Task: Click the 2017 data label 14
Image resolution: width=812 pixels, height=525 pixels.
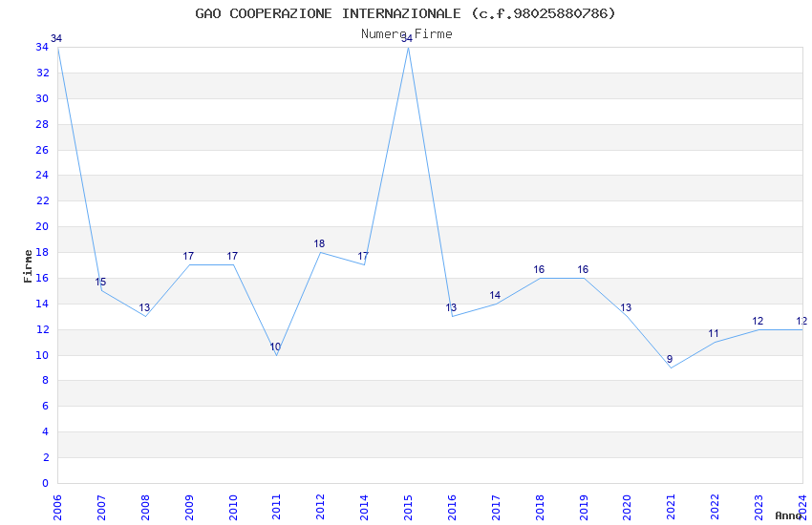Action: tap(495, 295)
